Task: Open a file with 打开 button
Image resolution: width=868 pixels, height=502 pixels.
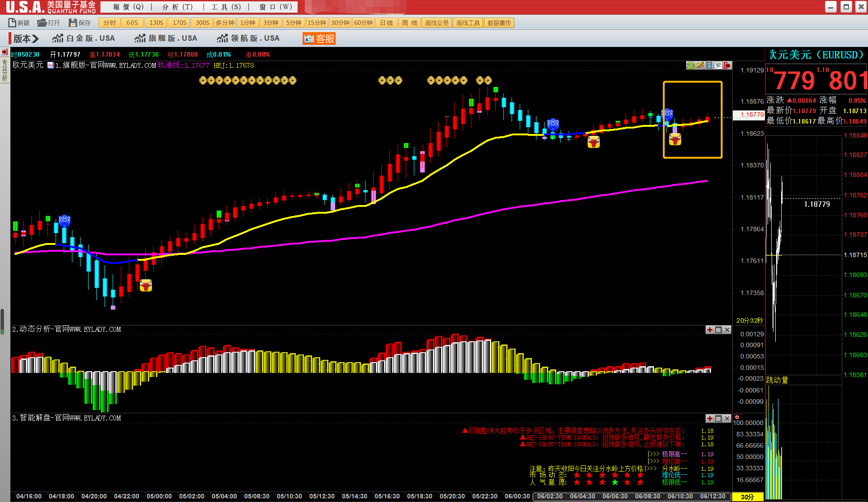Action: coord(48,23)
